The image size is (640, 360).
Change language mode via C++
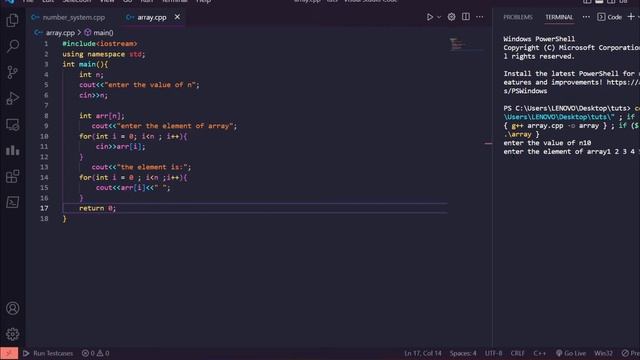point(540,353)
